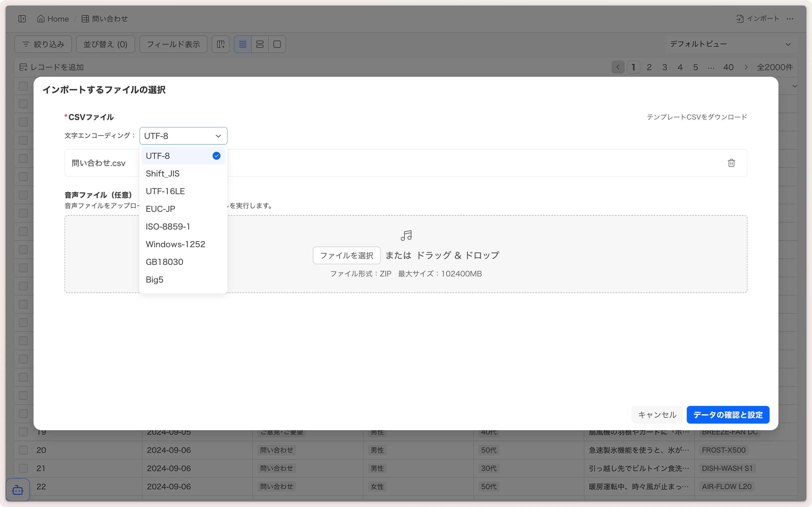Delete the uploaded 問い合わせ.csv file

click(x=731, y=163)
